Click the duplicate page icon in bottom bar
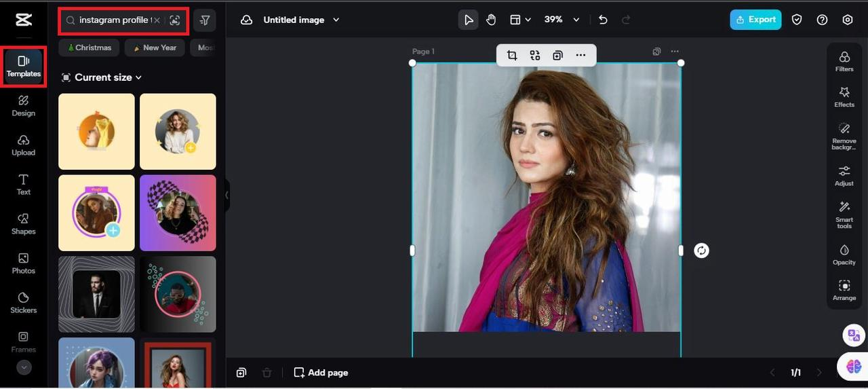Screen dimensions: 868x389 click(241, 373)
